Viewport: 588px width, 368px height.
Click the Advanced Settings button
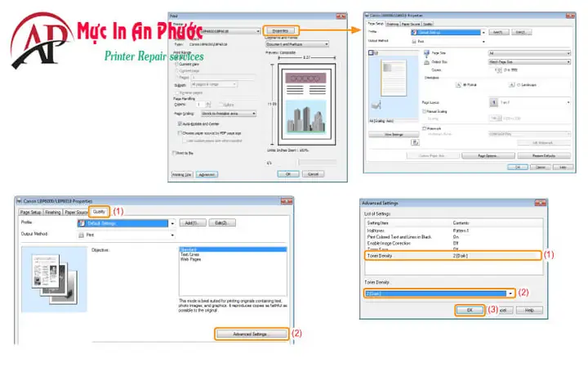pos(252,334)
